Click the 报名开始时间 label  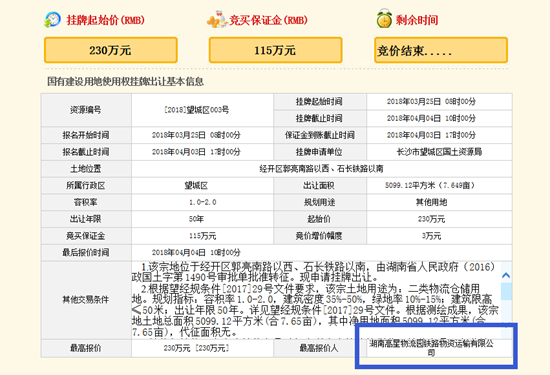86,135
